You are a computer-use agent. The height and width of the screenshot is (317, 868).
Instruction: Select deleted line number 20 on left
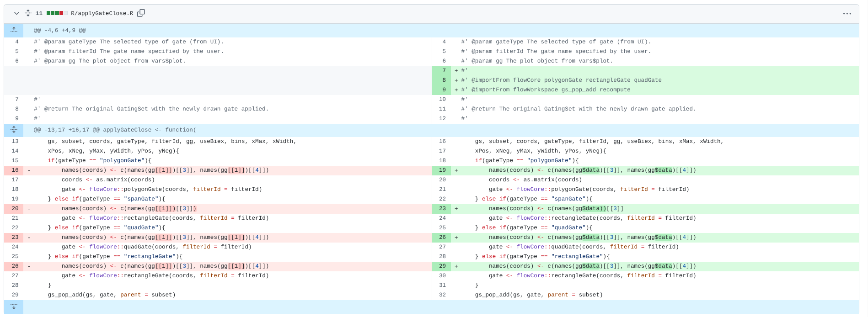pyautogui.click(x=15, y=209)
